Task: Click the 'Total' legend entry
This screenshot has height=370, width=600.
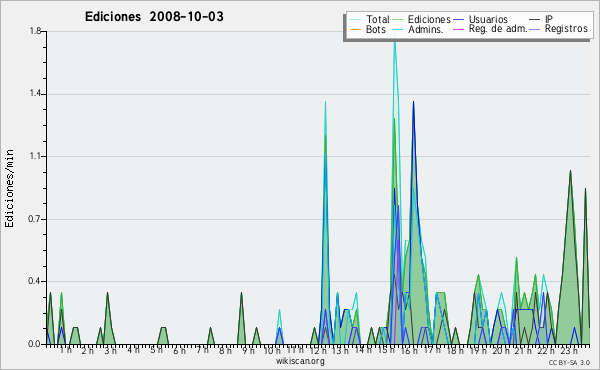Action: pos(378,19)
